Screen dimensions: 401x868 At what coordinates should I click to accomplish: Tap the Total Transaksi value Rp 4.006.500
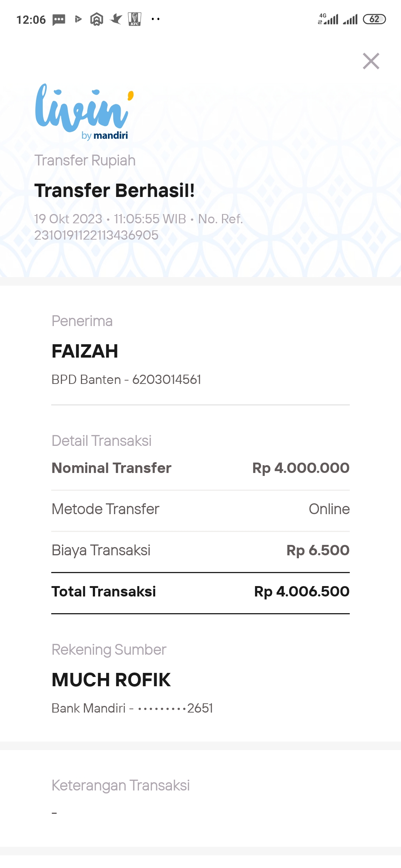[x=301, y=592]
